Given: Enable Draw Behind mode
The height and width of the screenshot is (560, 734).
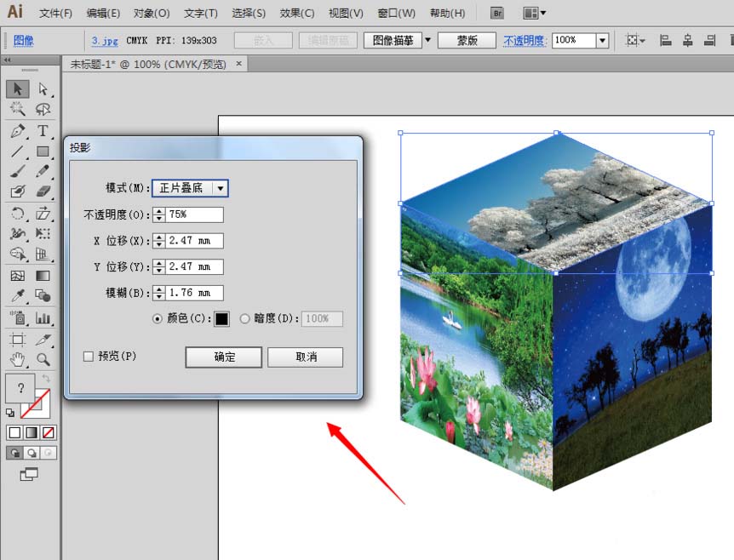Looking at the screenshot, I should pyautogui.click(x=32, y=453).
